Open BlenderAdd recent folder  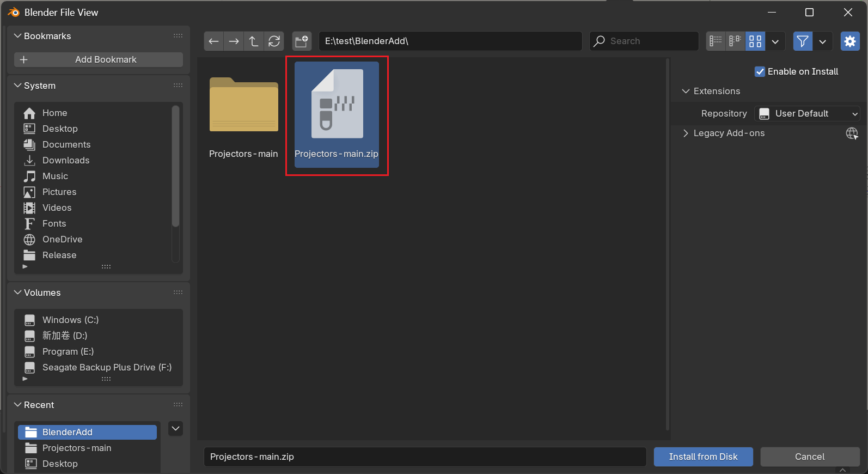point(87,432)
